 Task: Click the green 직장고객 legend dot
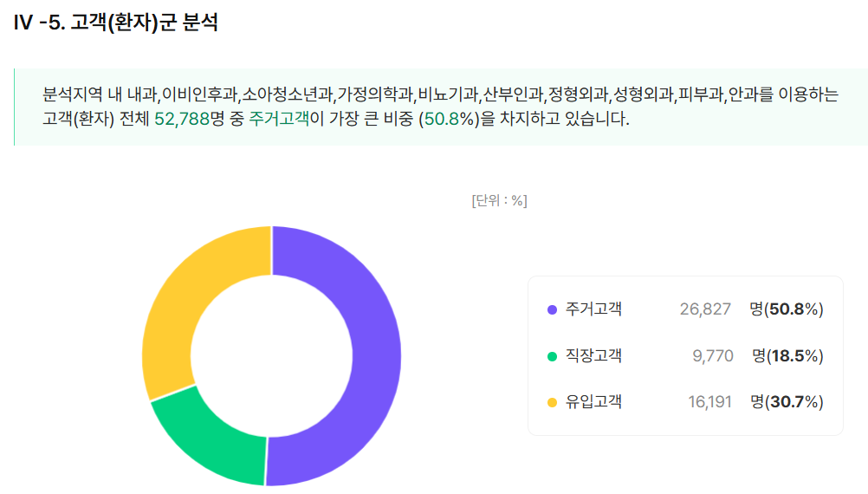[553, 356]
